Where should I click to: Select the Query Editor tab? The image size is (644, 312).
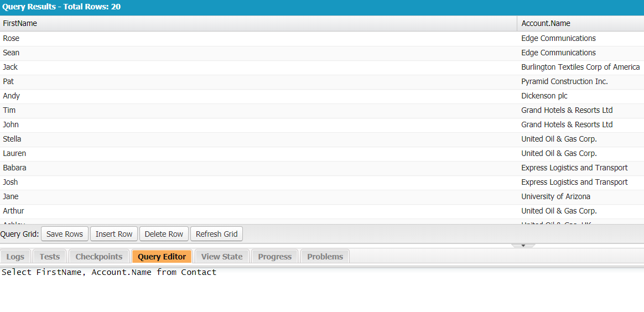pyautogui.click(x=162, y=257)
